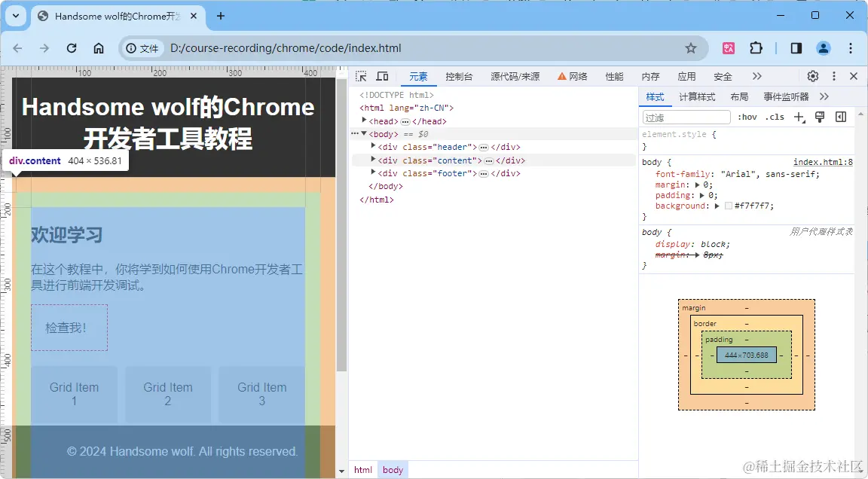
Task: Open the Extensions puzzle icon
Action: (x=756, y=48)
